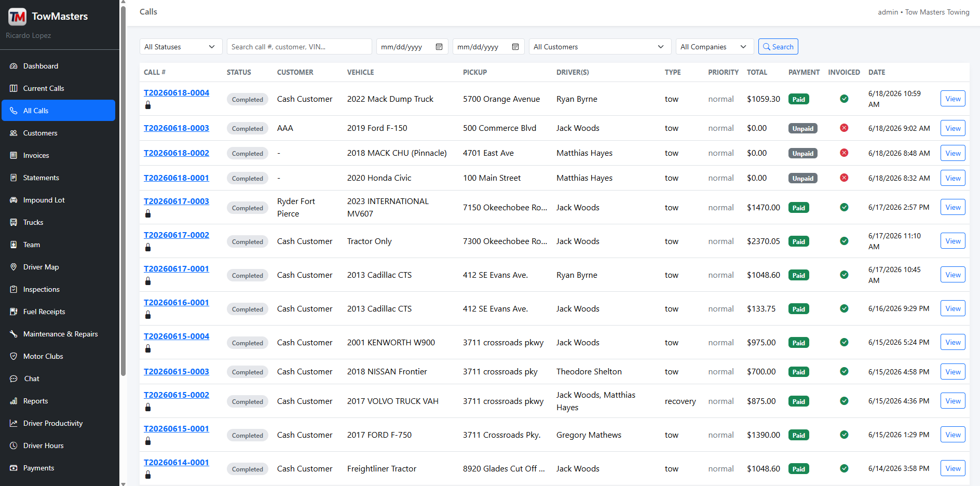Click lock icon under call T20260618-0004
The image size is (980, 486).
pyautogui.click(x=148, y=105)
